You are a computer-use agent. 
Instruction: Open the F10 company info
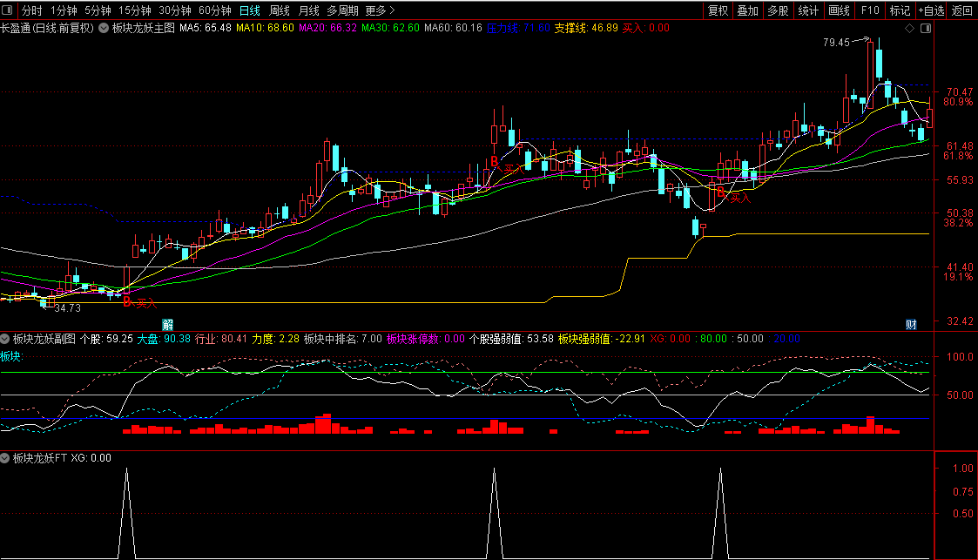pyautogui.click(x=869, y=10)
